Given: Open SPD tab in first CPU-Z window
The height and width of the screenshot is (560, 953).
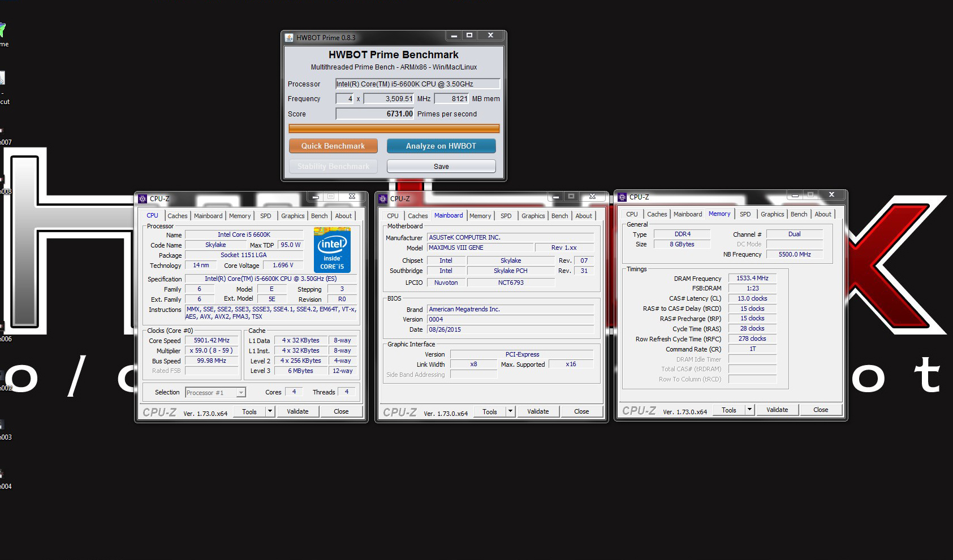Looking at the screenshot, I should (266, 216).
